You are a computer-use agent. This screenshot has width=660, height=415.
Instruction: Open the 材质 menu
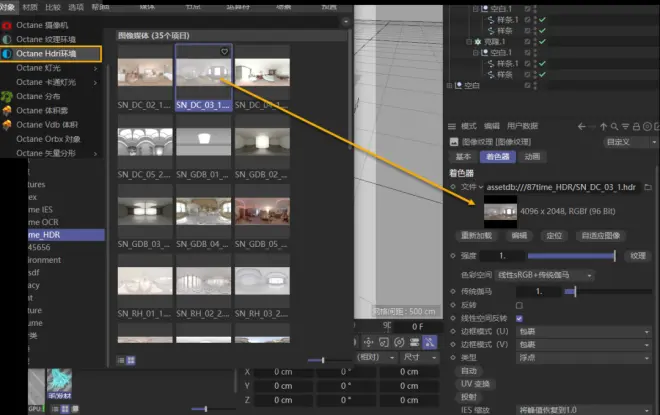[29, 7]
